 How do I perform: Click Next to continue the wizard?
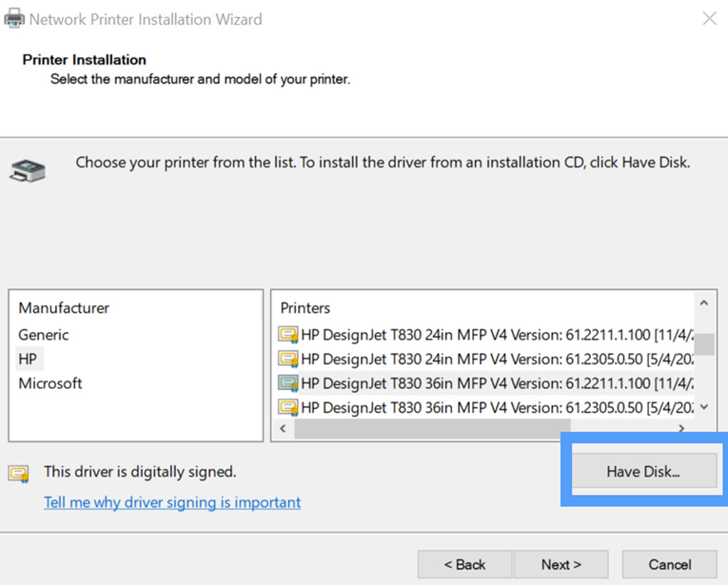click(x=560, y=564)
